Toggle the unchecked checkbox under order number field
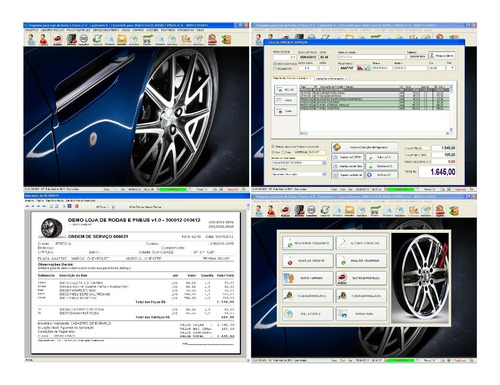 [x=275, y=69]
